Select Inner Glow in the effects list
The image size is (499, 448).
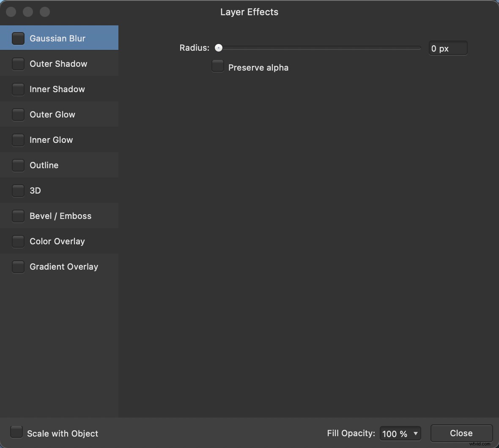[51, 140]
